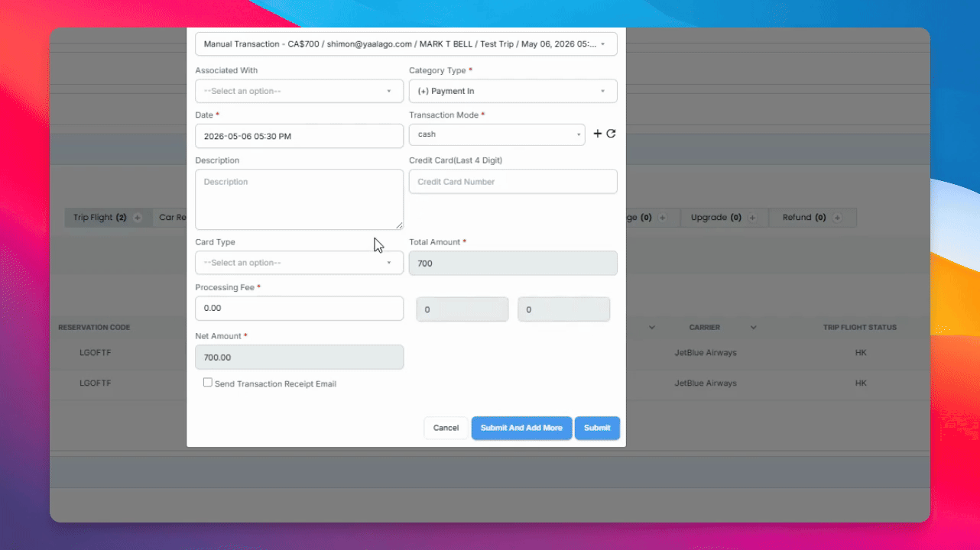Add a Refund entry with plus icon

pos(837,218)
